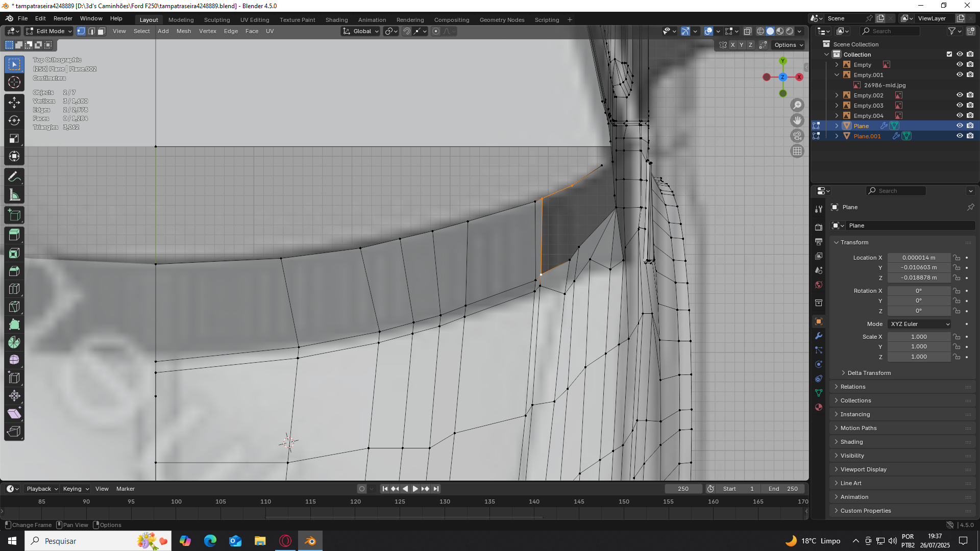The width and height of the screenshot is (980, 551).
Task: Open the Modifiers properties tab
Action: (x=819, y=336)
